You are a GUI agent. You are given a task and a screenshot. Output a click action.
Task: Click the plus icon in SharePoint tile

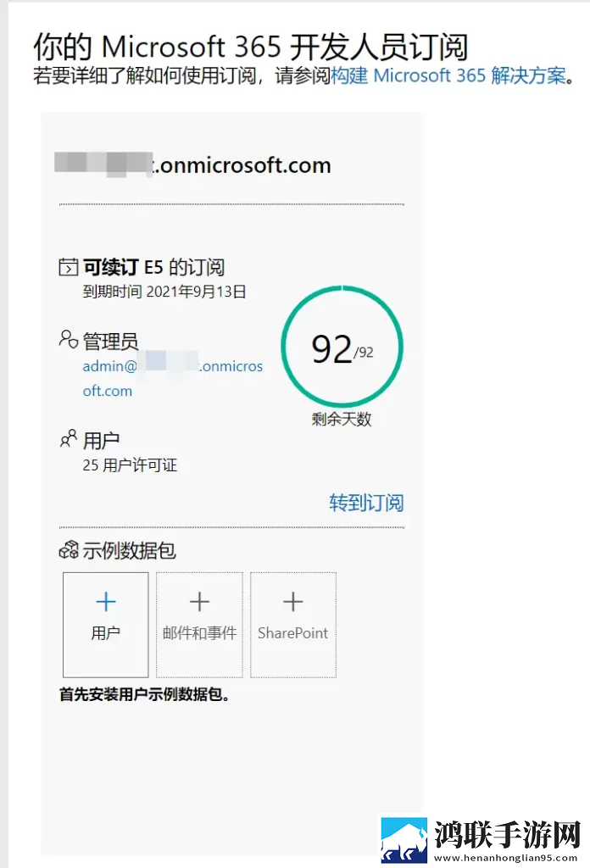pyautogui.click(x=292, y=602)
